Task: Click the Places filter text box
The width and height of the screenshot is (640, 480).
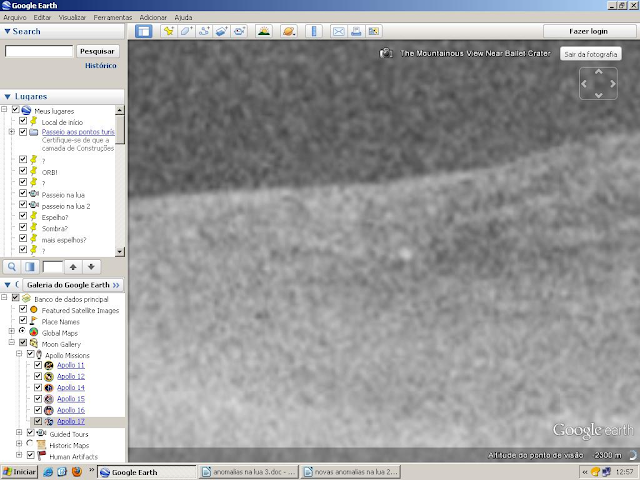Action: click(x=53, y=267)
